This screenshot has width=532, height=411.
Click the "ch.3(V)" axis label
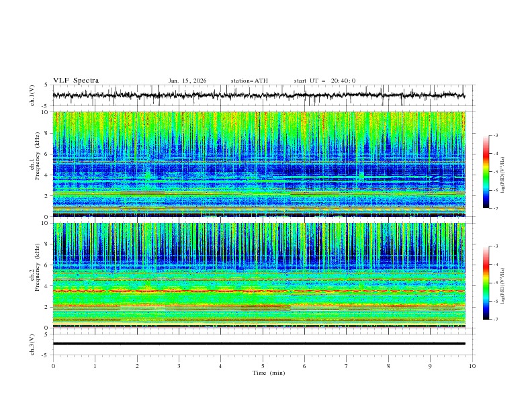[x=32, y=345]
